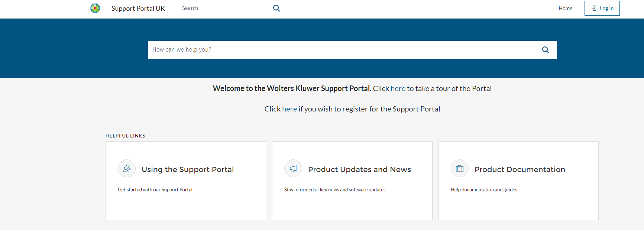
Task: Click the Wolters Kluwer globe logo
Action: 95,8
